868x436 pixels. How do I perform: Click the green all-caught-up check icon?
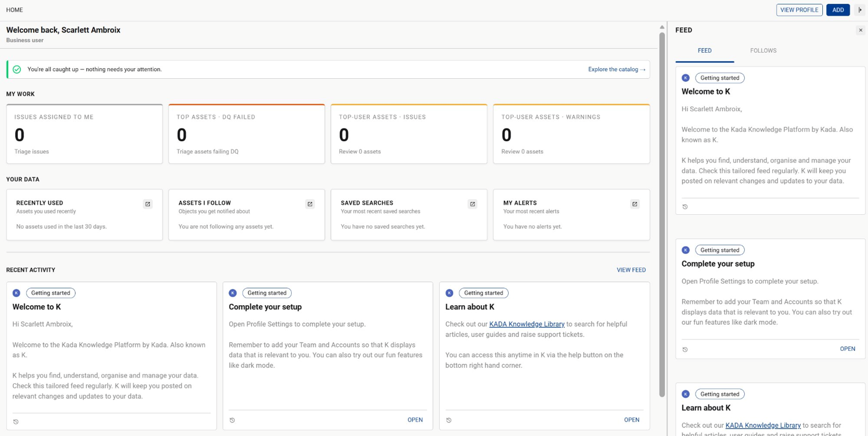click(x=17, y=69)
